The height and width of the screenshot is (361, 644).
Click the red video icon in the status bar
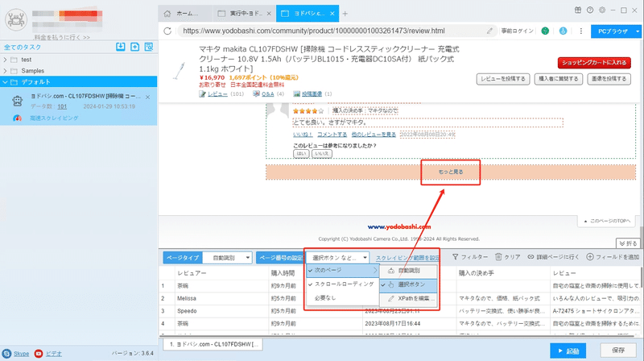click(x=39, y=354)
